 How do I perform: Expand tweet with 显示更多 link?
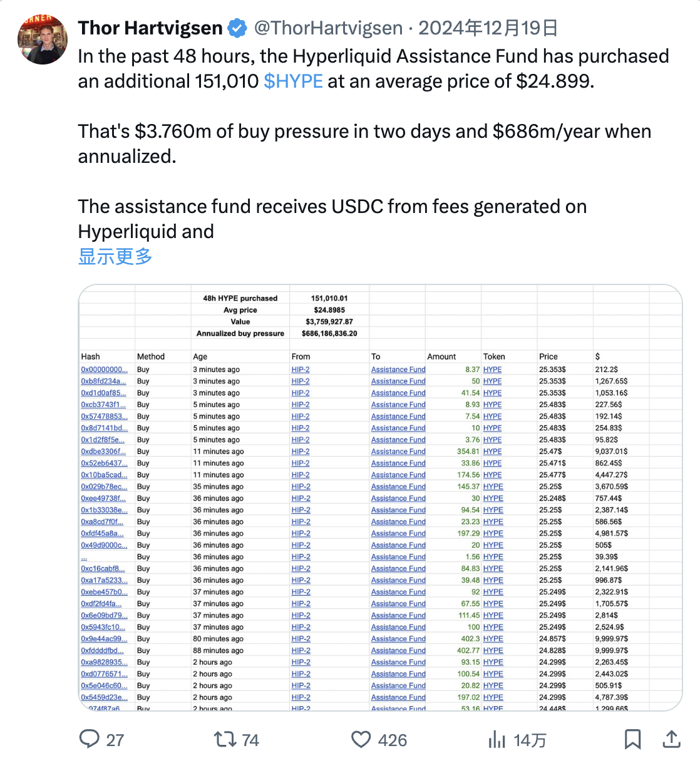pos(115,256)
